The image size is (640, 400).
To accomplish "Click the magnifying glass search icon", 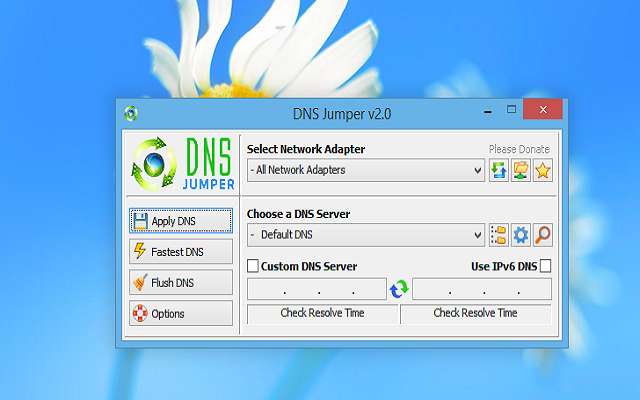I will click(x=542, y=235).
